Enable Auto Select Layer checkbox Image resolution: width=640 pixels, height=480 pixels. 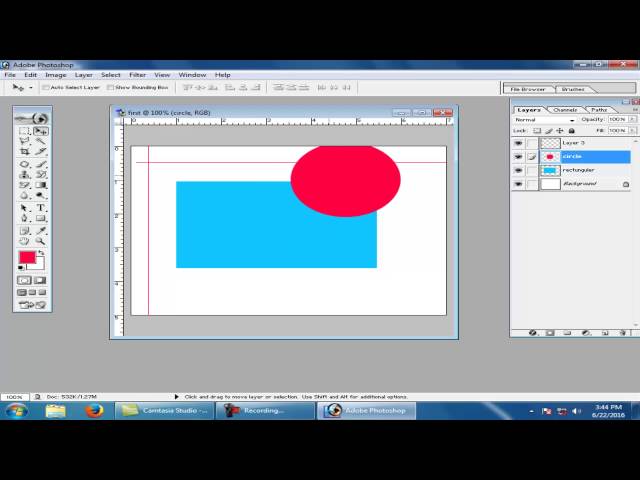click(x=46, y=87)
